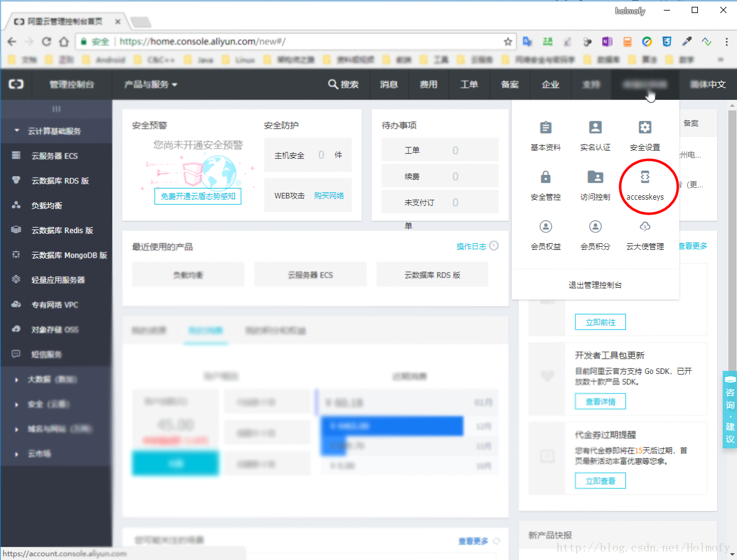Expand the 产品与服务 dropdown
The image size is (737, 560).
(x=150, y=84)
